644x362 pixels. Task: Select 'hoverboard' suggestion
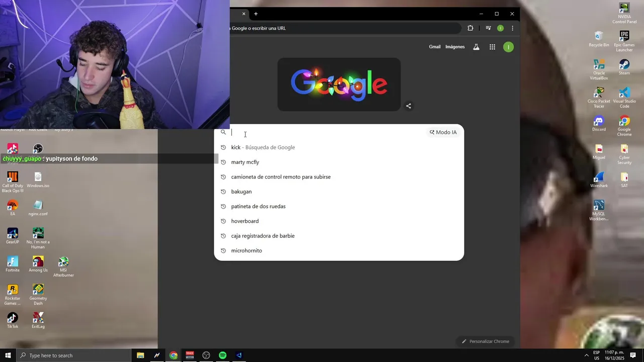pos(339,221)
